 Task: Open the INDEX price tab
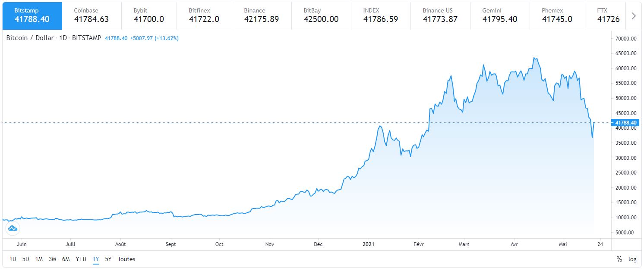pyautogui.click(x=380, y=15)
